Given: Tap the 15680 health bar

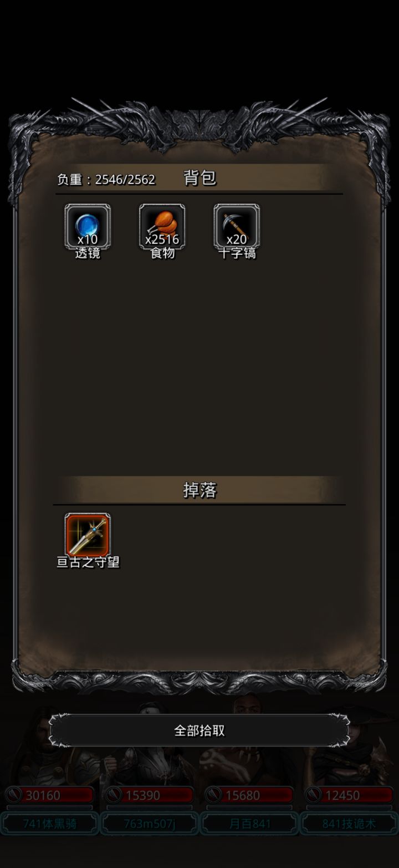Looking at the screenshot, I should pyautogui.click(x=249, y=795).
